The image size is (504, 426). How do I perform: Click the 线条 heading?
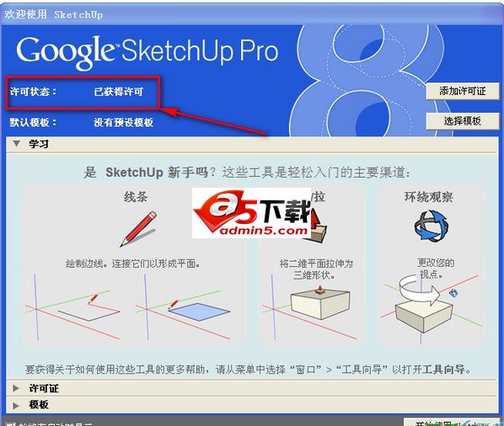136,197
